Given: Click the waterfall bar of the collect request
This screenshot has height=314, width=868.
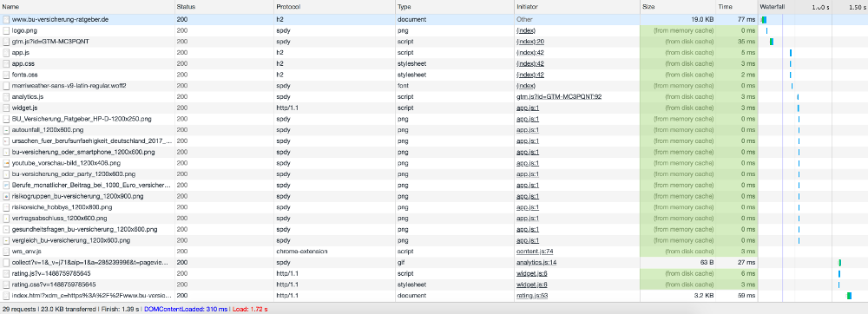Looking at the screenshot, I should [839, 263].
